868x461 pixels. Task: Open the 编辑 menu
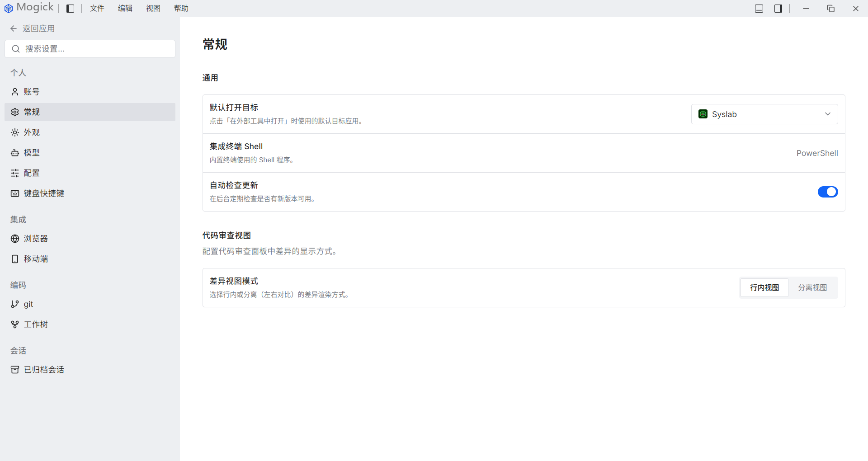point(125,9)
